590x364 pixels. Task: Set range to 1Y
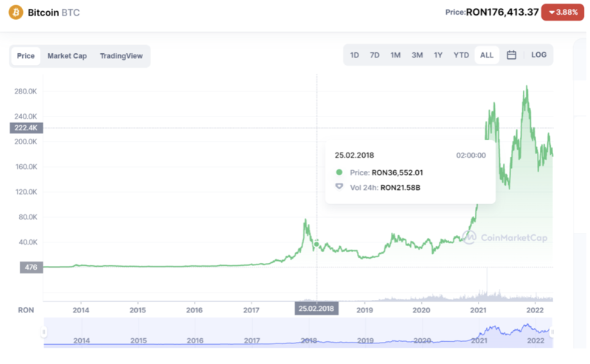click(438, 55)
